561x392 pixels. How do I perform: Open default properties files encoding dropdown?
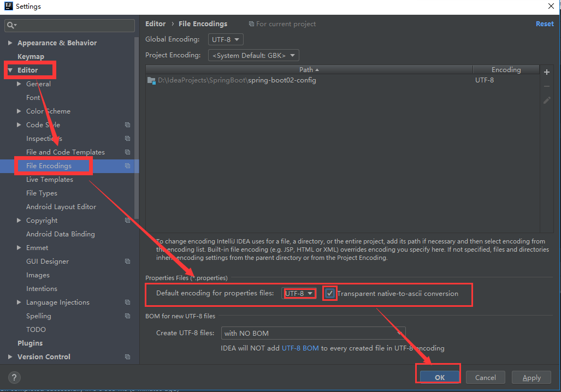[299, 294]
